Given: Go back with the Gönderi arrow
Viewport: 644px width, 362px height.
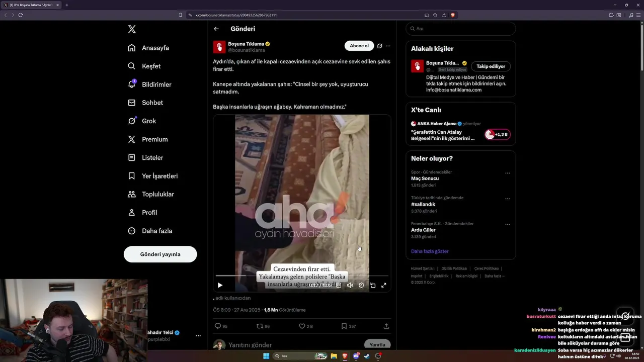Looking at the screenshot, I should coord(216,29).
